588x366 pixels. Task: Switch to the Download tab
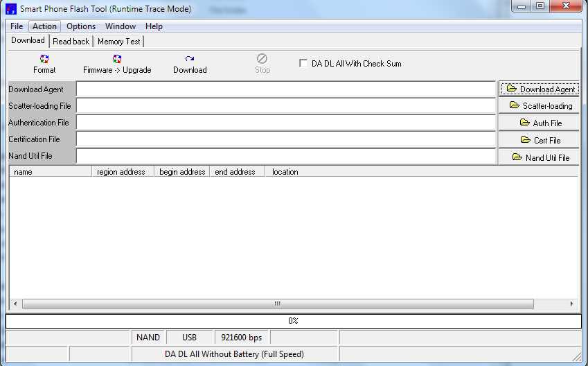pyautogui.click(x=28, y=40)
